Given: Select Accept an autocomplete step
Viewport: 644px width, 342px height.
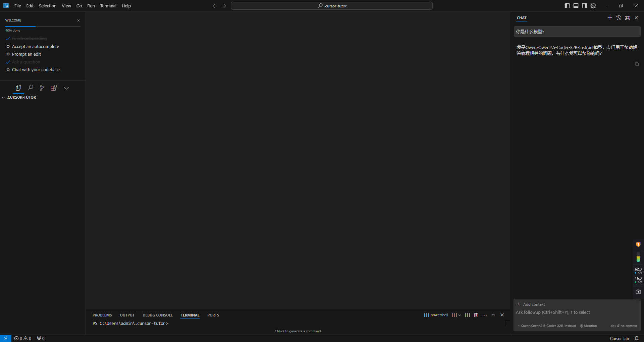Looking at the screenshot, I should click(x=36, y=46).
